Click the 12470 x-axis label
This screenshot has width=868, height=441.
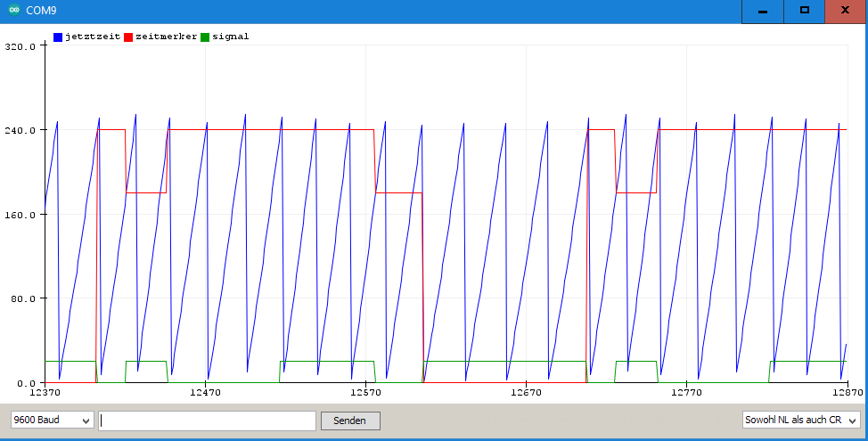pyautogui.click(x=205, y=392)
